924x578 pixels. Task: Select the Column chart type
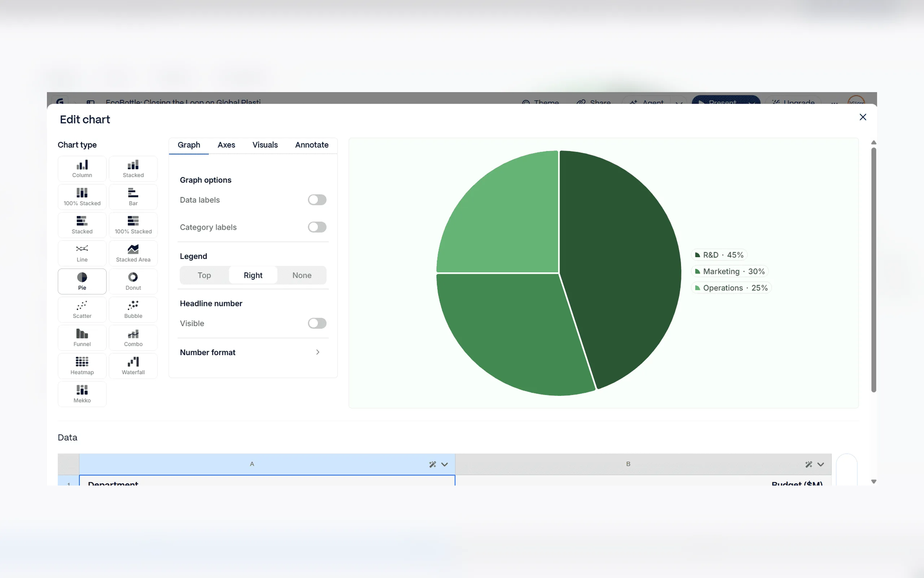click(82, 169)
